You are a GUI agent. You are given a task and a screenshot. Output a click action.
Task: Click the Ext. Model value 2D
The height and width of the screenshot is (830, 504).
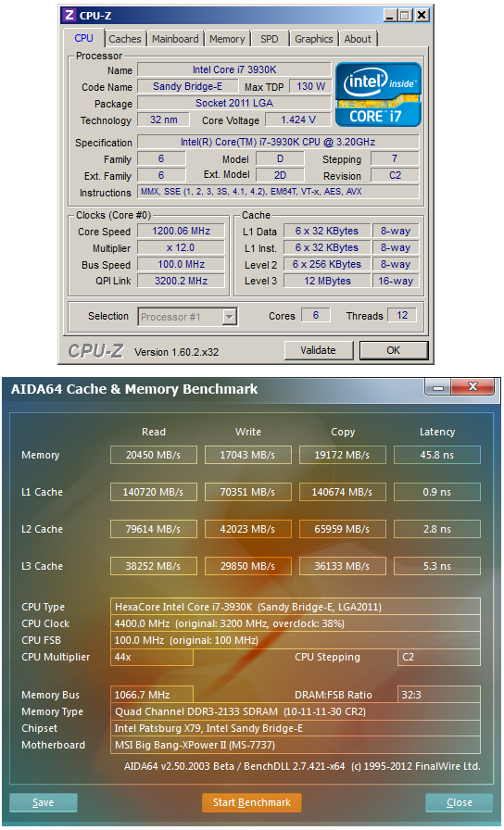(x=280, y=175)
